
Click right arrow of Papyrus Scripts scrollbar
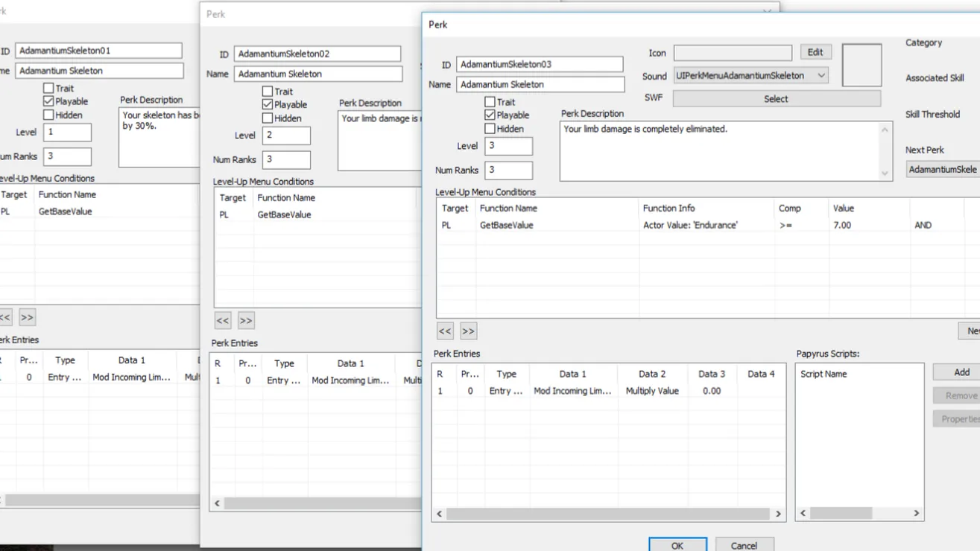917,513
